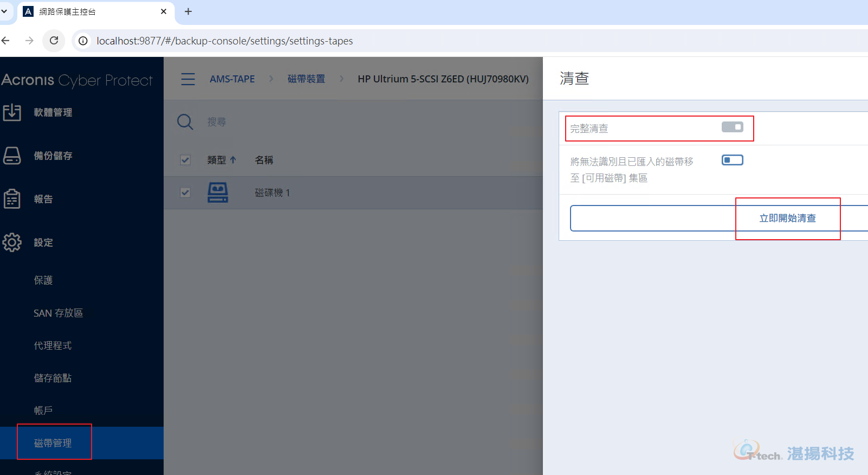Uncheck the 磁碟機 1 row checkbox
This screenshot has width=868, height=475.
pos(185,192)
